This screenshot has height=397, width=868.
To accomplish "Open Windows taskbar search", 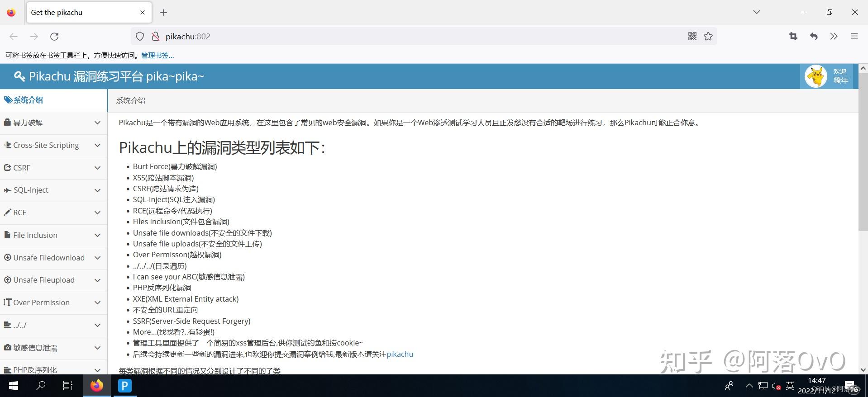I will 41,386.
